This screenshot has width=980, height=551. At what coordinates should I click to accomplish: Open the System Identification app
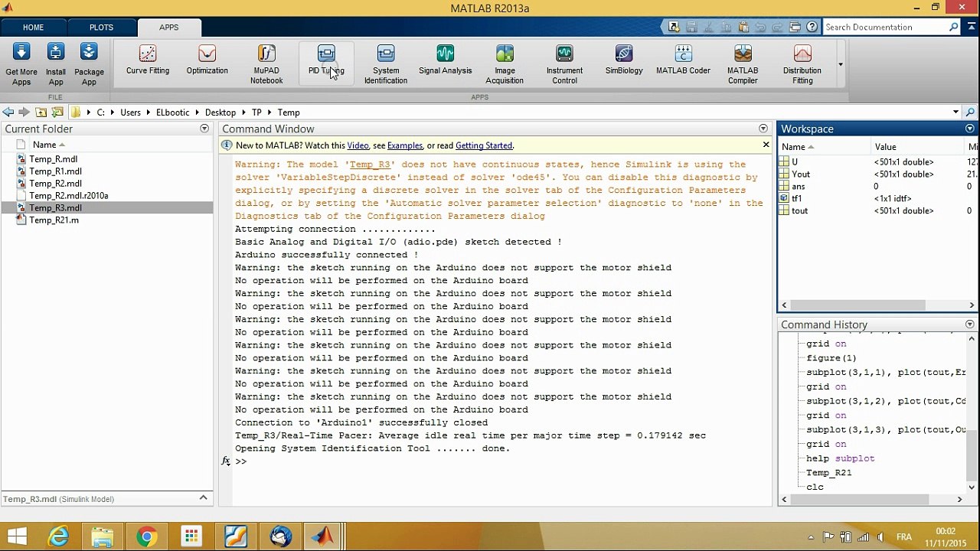(x=386, y=64)
